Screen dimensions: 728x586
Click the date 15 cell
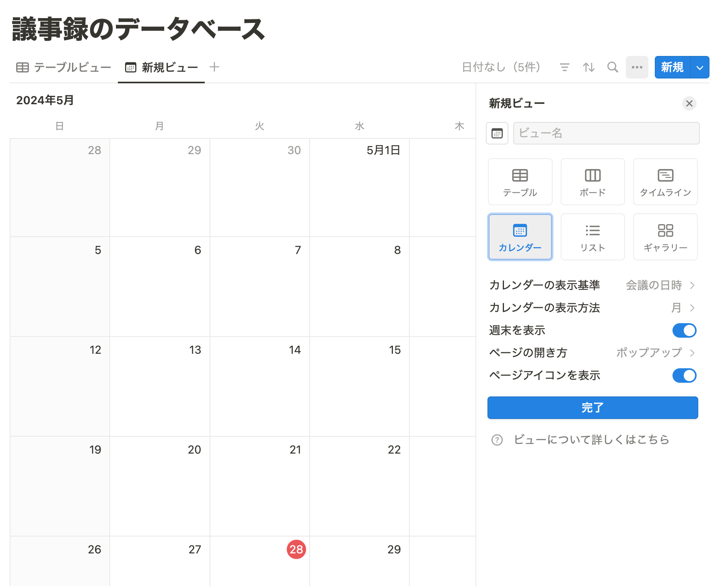coord(360,386)
